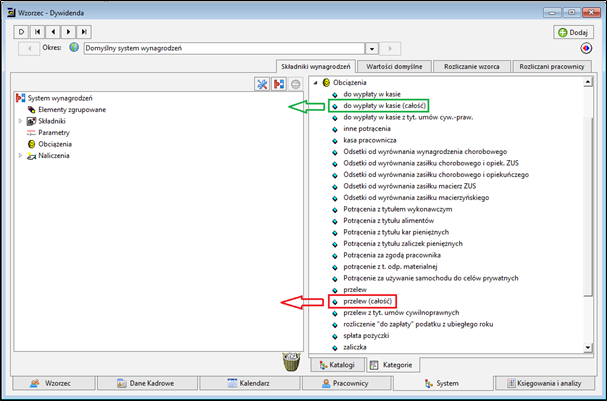Click the new document D icon
Screen dimensions: 607x401
point(21,32)
